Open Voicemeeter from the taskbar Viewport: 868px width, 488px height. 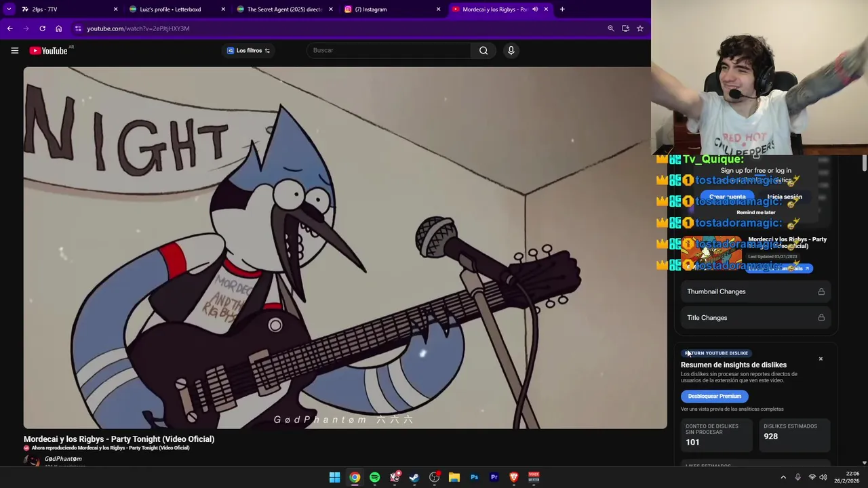coord(534,477)
